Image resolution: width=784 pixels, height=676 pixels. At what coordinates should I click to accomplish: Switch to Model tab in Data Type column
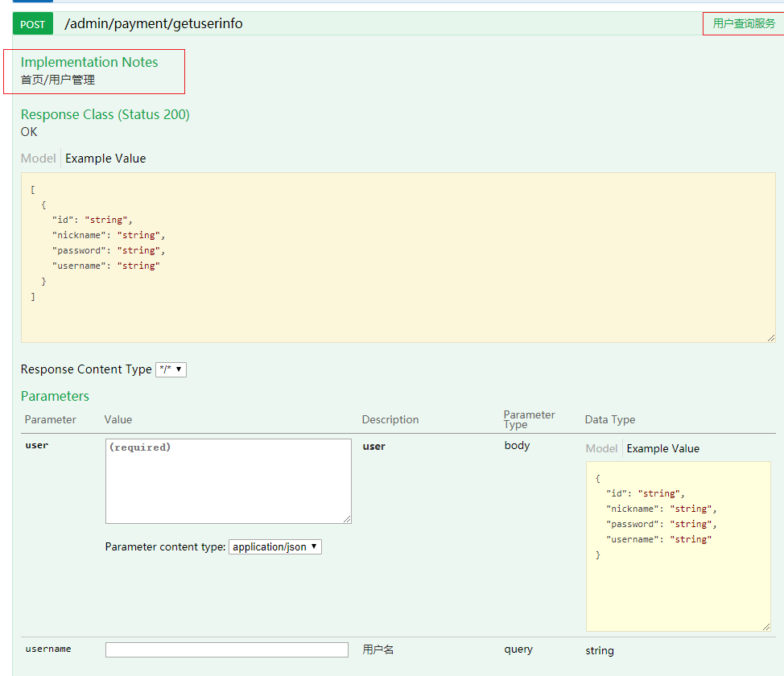point(601,448)
